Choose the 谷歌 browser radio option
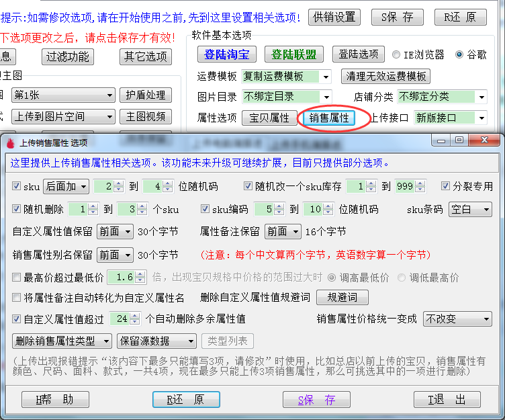 pyautogui.click(x=459, y=54)
